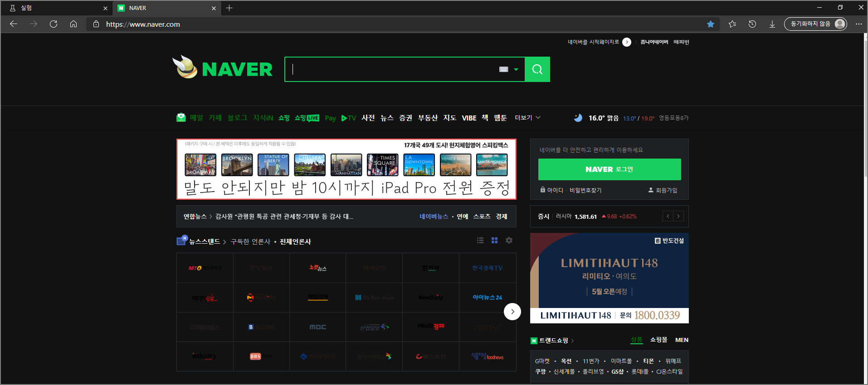This screenshot has height=385, width=868.
Task: Switch newsstand to grid view icon
Action: [x=495, y=241]
